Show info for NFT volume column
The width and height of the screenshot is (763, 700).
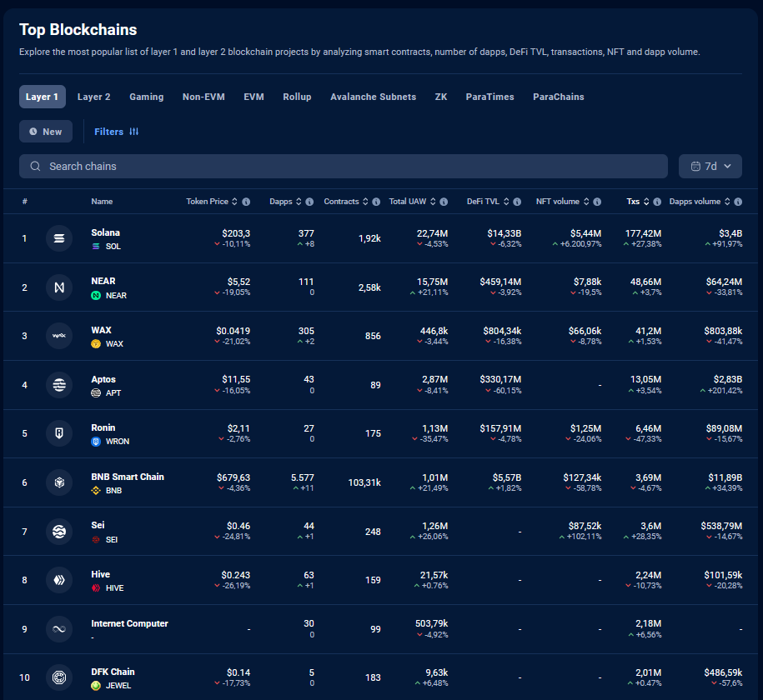[x=597, y=202]
